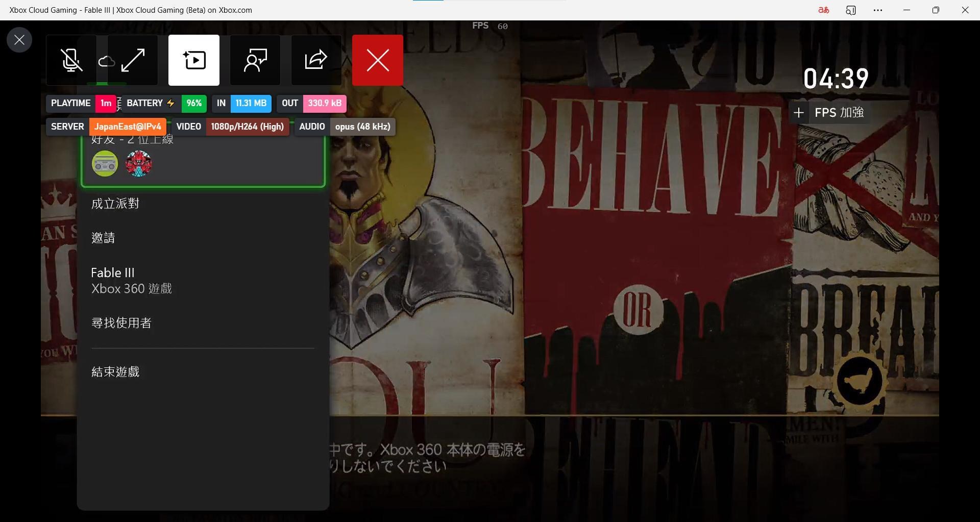
Task: Click the plus icon beside FPS 加強
Action: click(x=799, y=113)
